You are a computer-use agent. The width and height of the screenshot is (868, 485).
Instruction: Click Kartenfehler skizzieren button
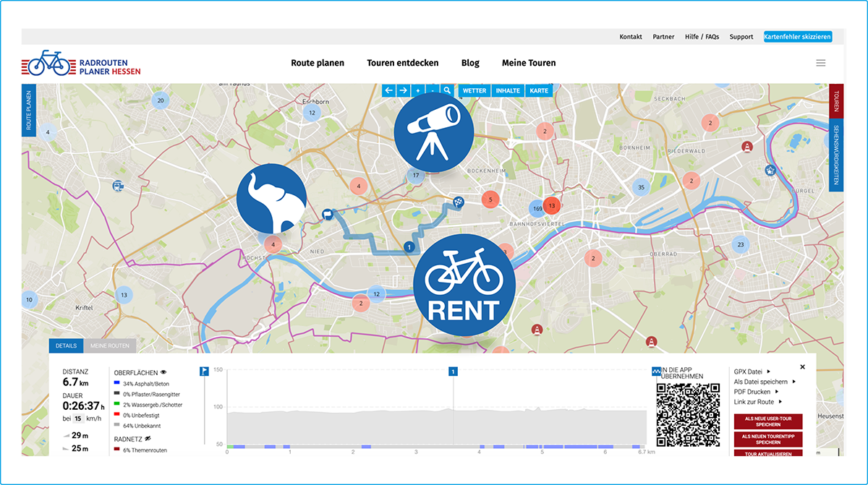click(x=798, y=37)
